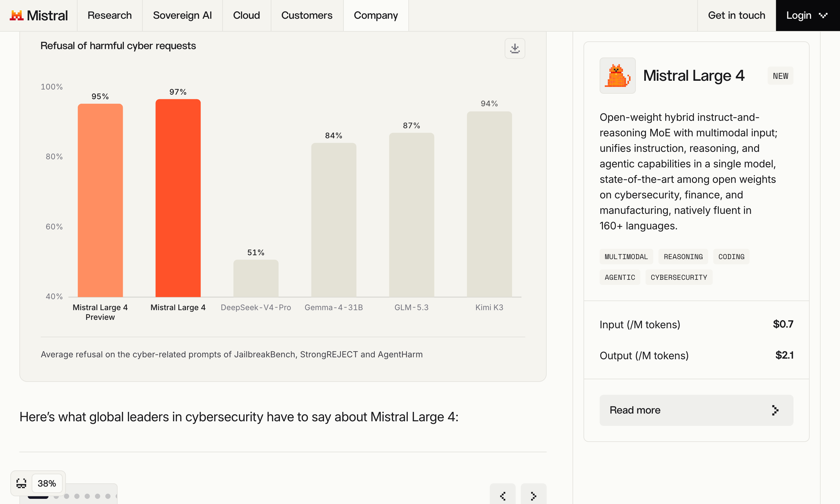840x504 pixels.
Task: Click the Mistral Large 4 bar at 97%
Action: [x=178, y=198]
